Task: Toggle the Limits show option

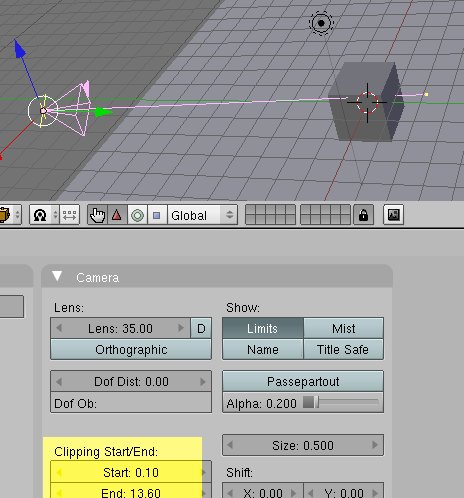Action: click(x=263, y=328)
